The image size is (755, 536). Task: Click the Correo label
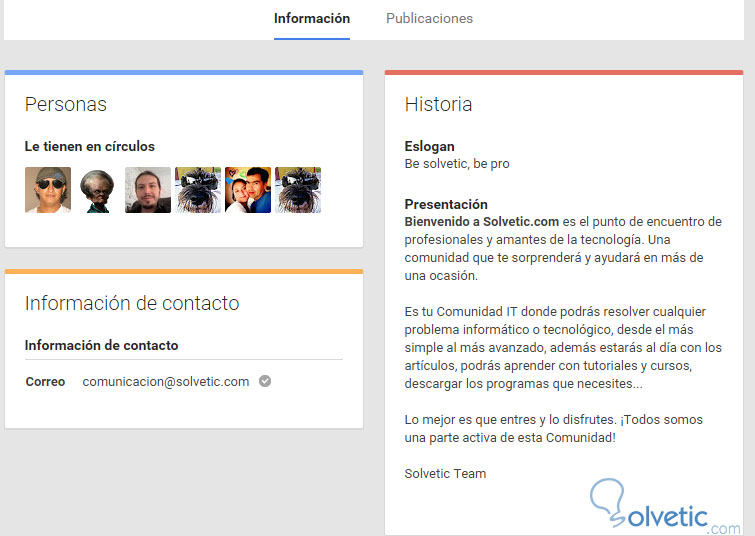tap(45, 381)
